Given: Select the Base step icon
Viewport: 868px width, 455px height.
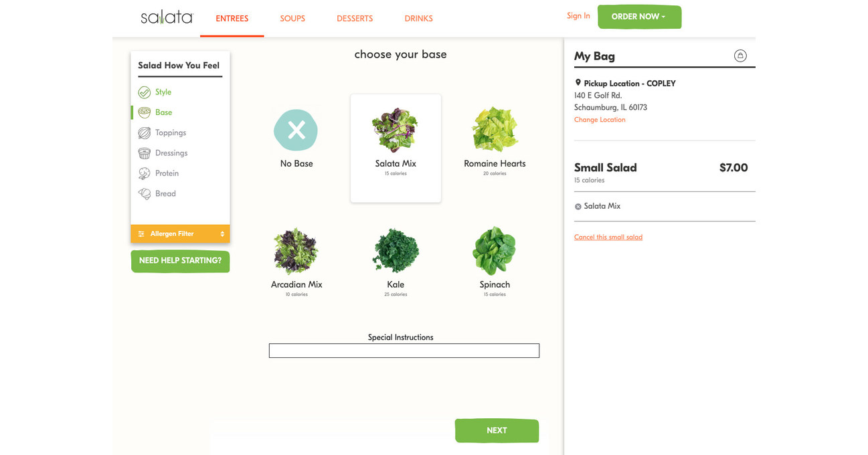Looking at the screenshot, I should pos(144,112).
